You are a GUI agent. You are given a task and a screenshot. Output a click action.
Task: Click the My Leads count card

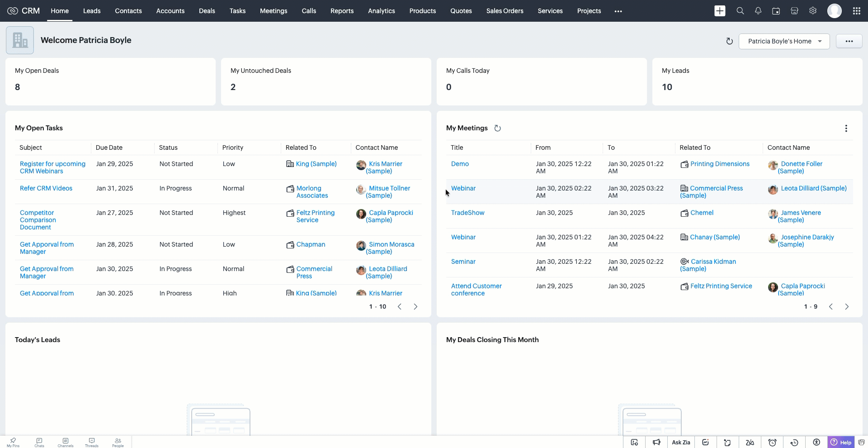757,81
